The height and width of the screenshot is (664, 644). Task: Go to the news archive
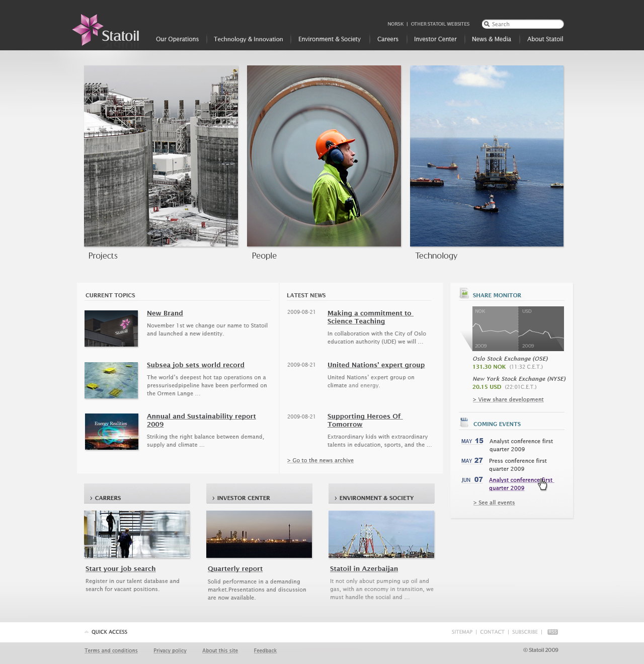pyautogui.click(x=320, y=460)
